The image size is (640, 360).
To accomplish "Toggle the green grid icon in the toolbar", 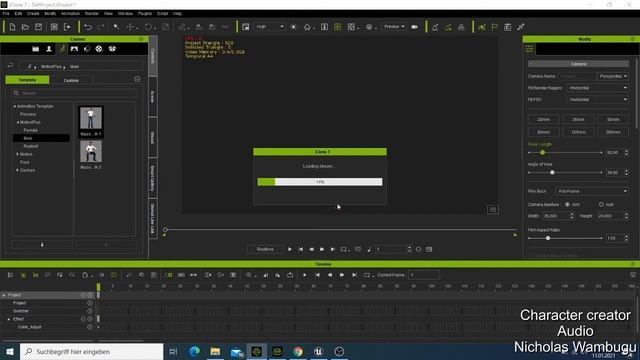I will [x=338, y=27].
